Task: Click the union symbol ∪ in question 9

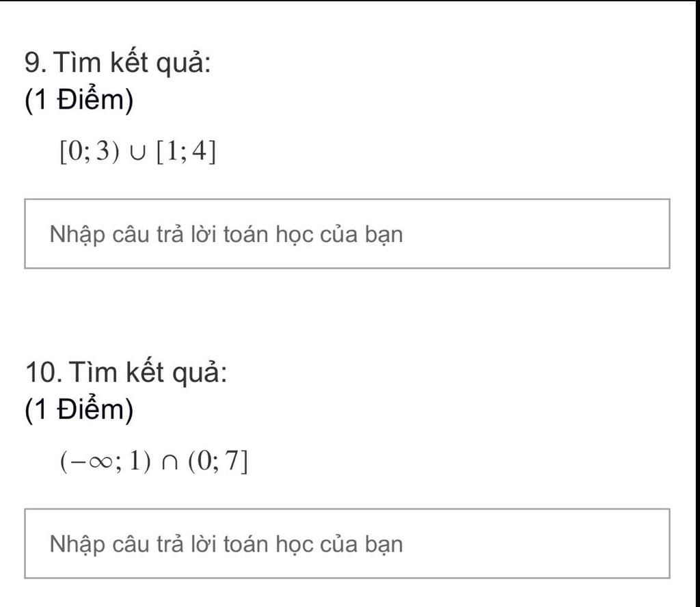Action: pyautogui.click(x=138, y=152)
